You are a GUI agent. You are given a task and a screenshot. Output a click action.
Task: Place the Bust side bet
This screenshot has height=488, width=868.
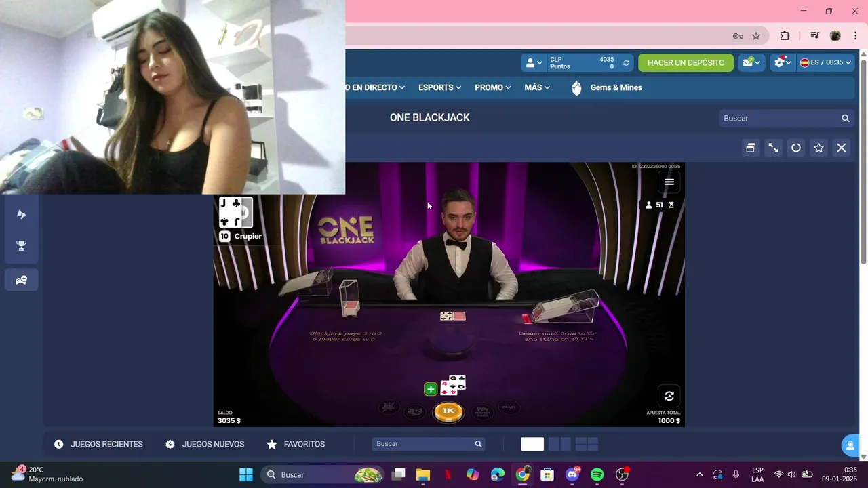point(389,407)
